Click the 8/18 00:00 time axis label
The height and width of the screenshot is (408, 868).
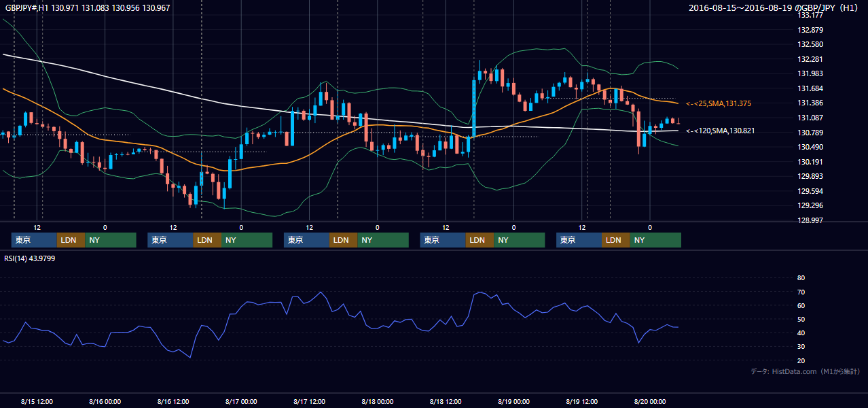click(378, 401)
